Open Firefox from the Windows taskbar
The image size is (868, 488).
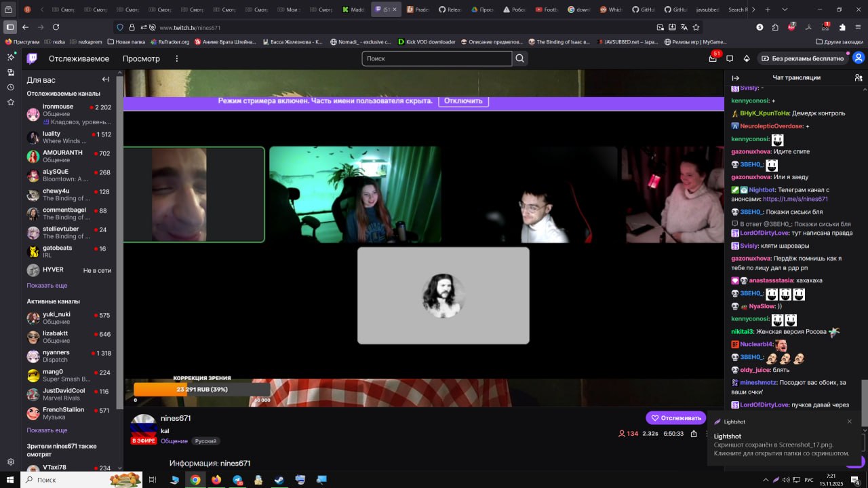pos(216,480)
